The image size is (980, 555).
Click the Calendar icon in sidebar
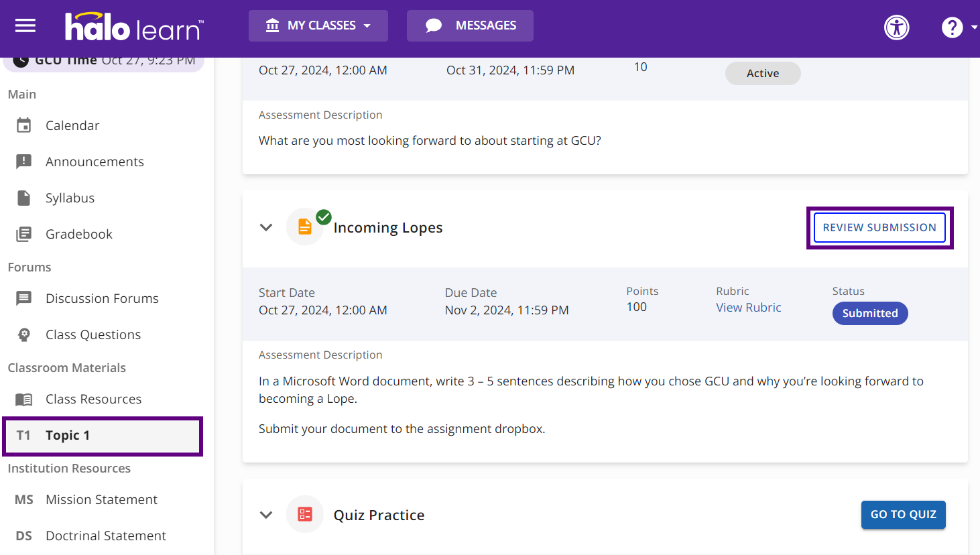(24, 125)
